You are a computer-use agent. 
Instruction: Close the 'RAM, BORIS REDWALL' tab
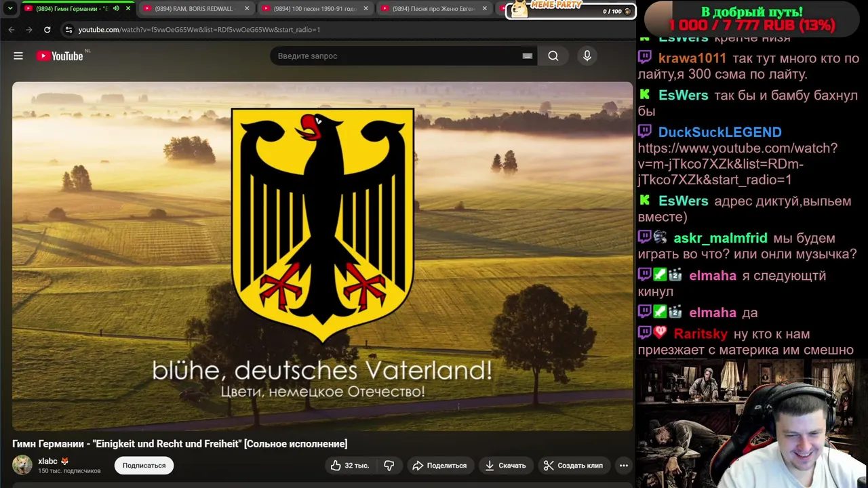(x=247, y=9)
